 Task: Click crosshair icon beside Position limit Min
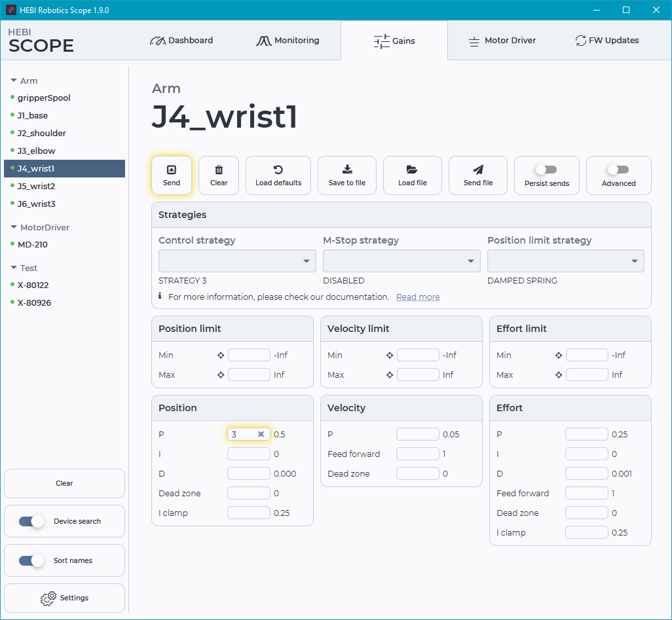point(221,356)
